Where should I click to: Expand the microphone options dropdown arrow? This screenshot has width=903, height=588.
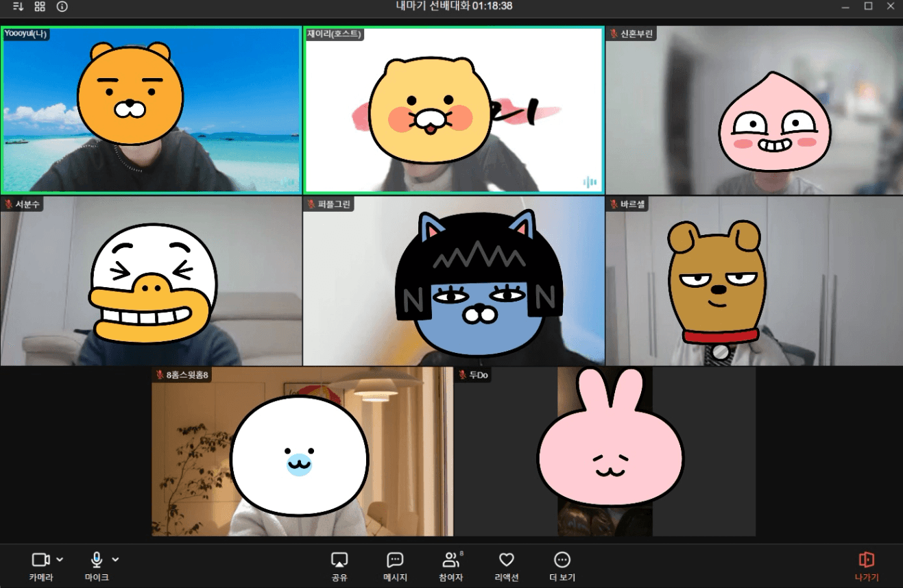point(115,559)
